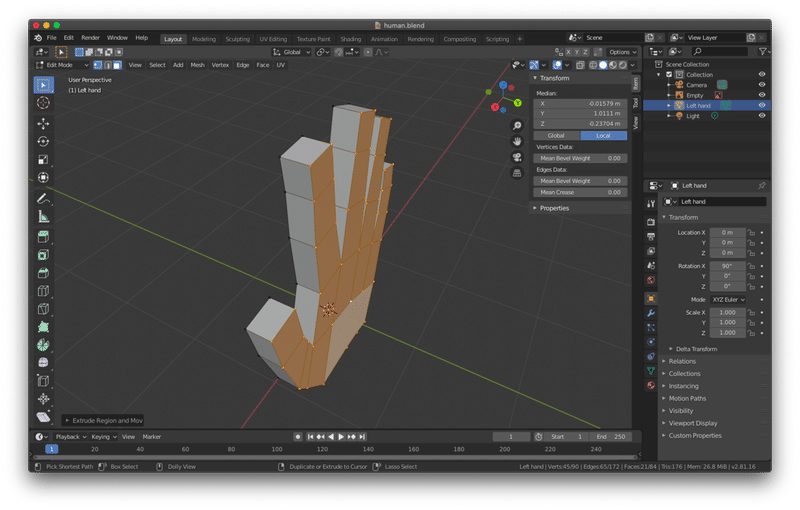Hide the Left hand object in outliner
The height and width of the screenshot is (510, 800).
(762, 105)
